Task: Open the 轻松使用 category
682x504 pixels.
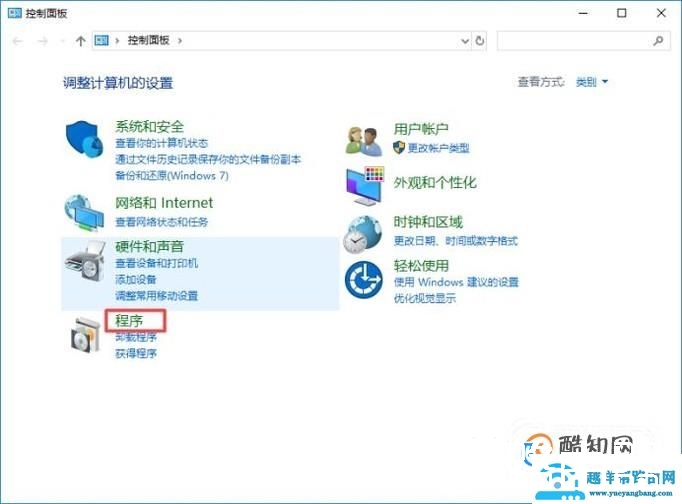Action: click(421, 266)
